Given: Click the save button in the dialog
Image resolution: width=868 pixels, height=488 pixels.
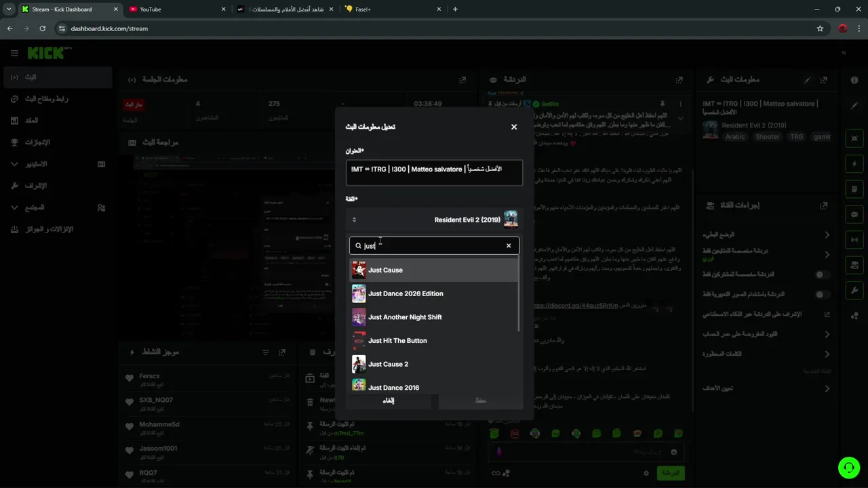Looking at the screenshot, I should pos(481,401).
